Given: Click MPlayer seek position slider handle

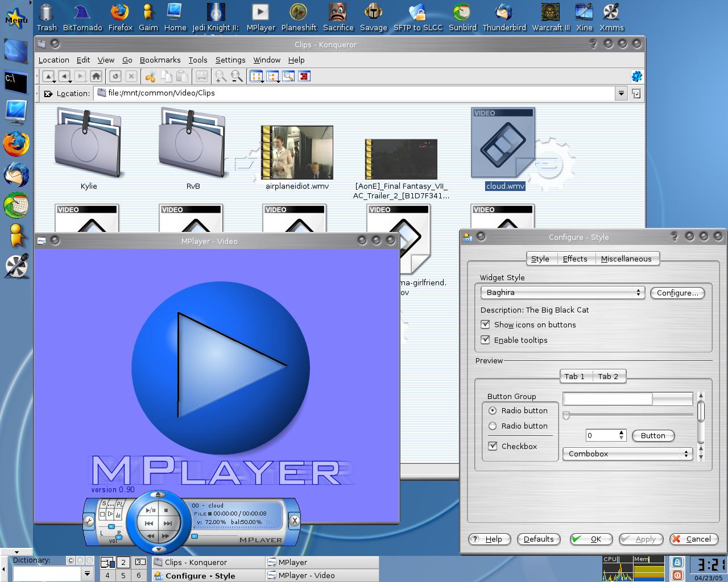Looking at the screenshot, I should [x=195, y=535].
